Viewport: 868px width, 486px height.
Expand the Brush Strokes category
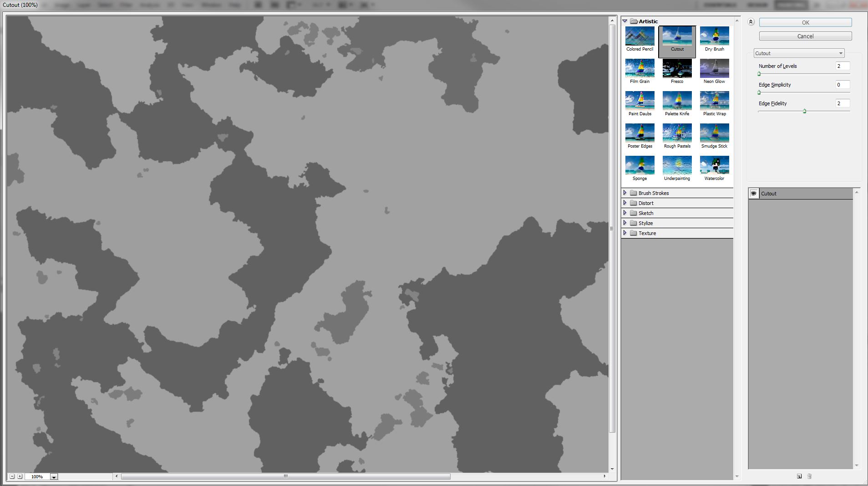(x=626, y=193)
